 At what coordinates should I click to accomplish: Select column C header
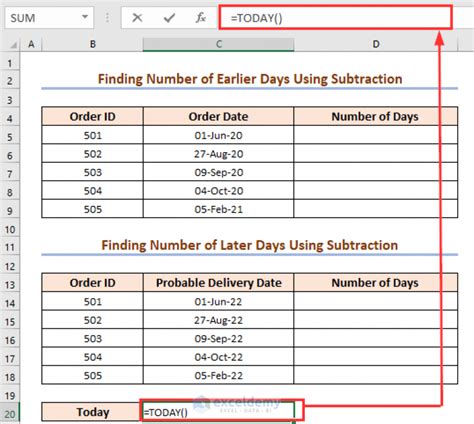[218, 44]
